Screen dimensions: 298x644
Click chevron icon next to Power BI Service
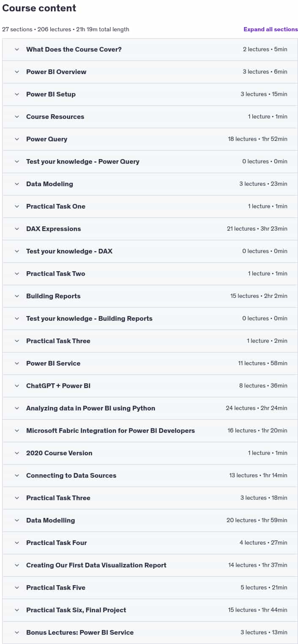pyautogui.click(x=17, y=363)
